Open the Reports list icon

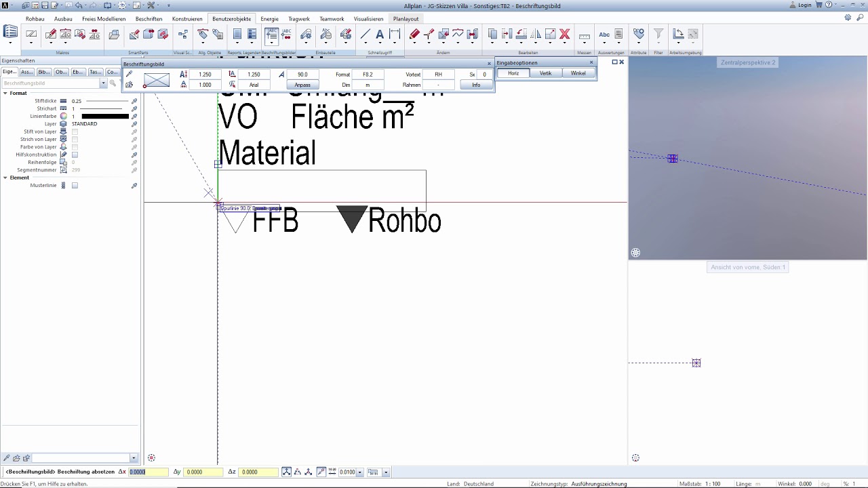coord(237,34)
